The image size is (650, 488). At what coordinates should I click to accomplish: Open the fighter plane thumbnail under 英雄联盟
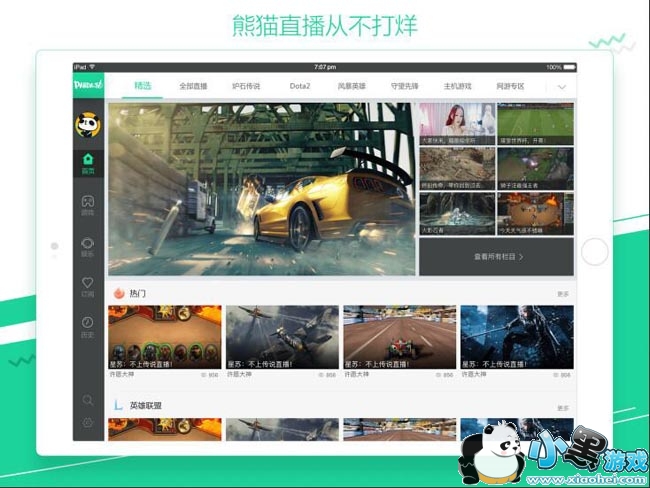pyautogui.click(x=282, y=429)
